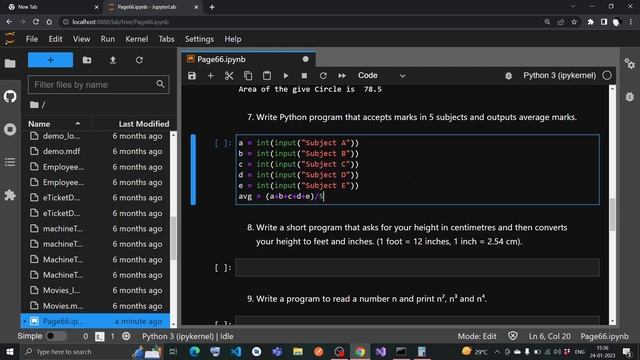This screenshot has width=640, height=360.
Task: Restart kernel and run all cells
Action: pyautogui.click(x=342, y=76)
